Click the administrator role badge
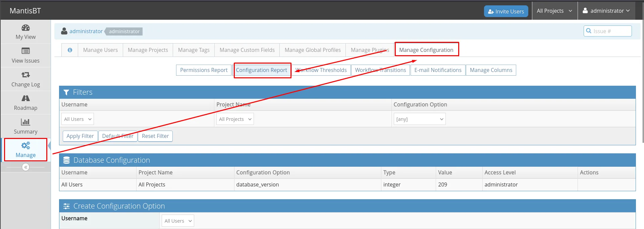The height and width of the screenshot is (229, 644). pyautogui.click(x=124, y=31)
